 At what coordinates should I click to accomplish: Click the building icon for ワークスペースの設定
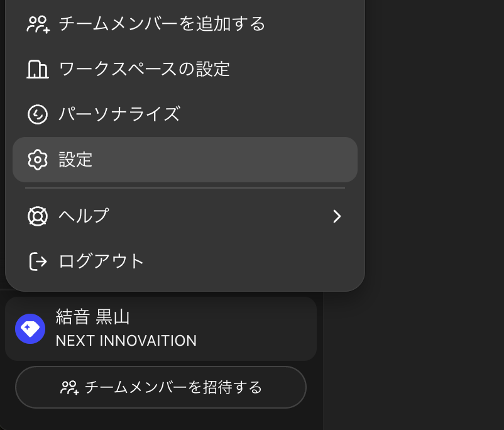click(x=38, y=69)
